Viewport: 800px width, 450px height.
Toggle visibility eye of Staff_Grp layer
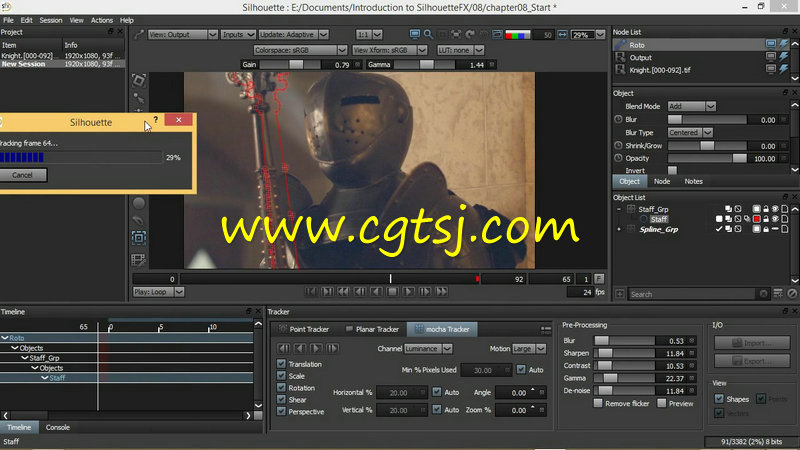tap(775, 209)
